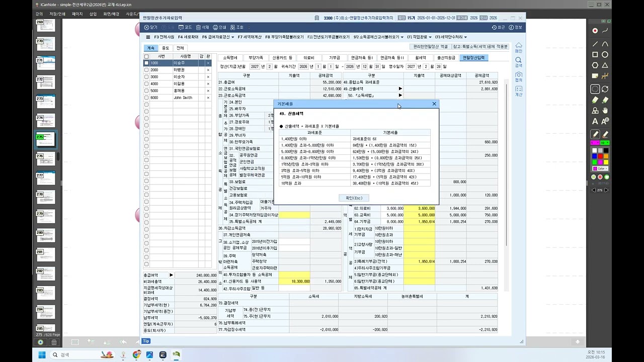This screenshot has width=644, height=362.
Task: Open the 정보 info icon
Action: [x=515, y=27]
